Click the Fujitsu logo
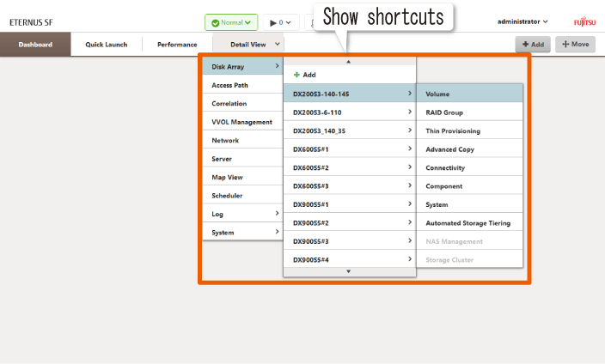 pyautogui.click(x=584, y=21)
